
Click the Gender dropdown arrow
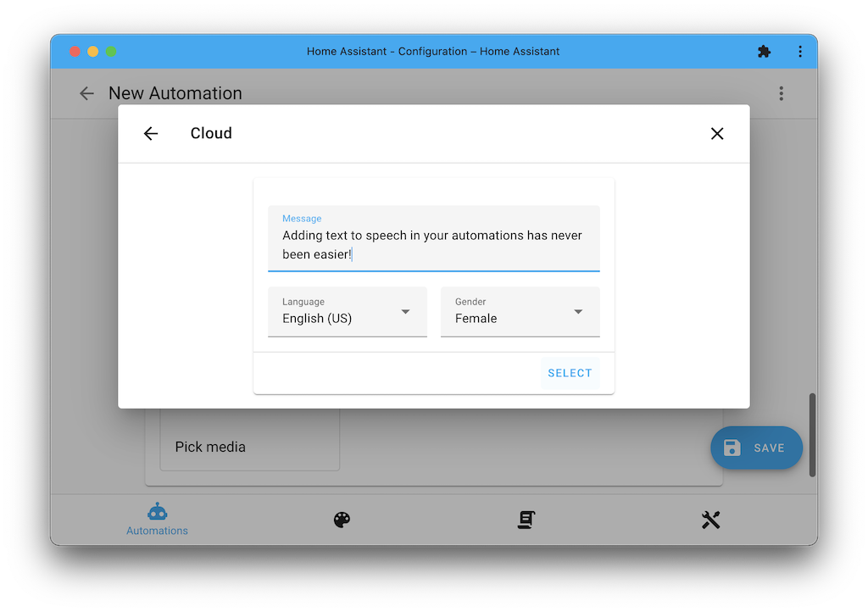[578, 312]
